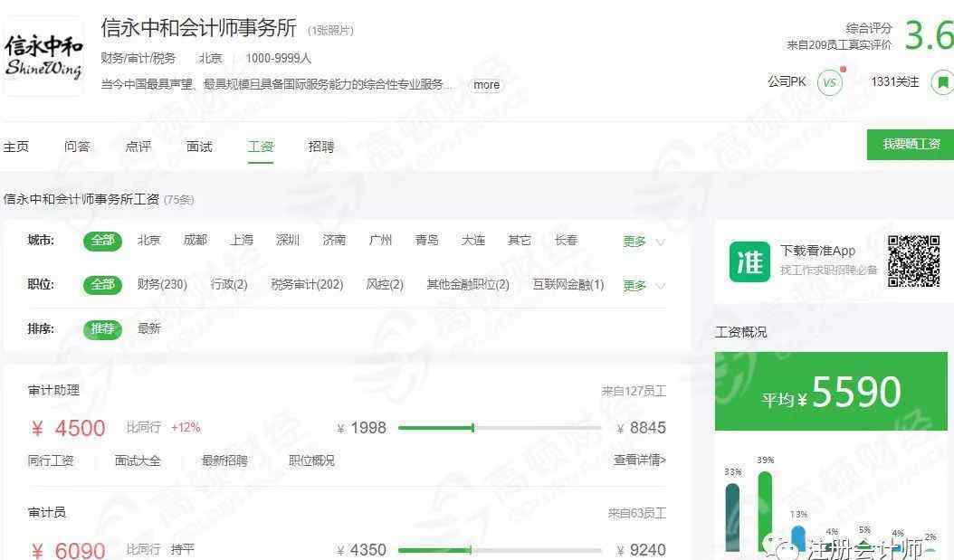954x560 pixels.
Task: Click the green 准 app logo
Action: (x=749, y=262)
